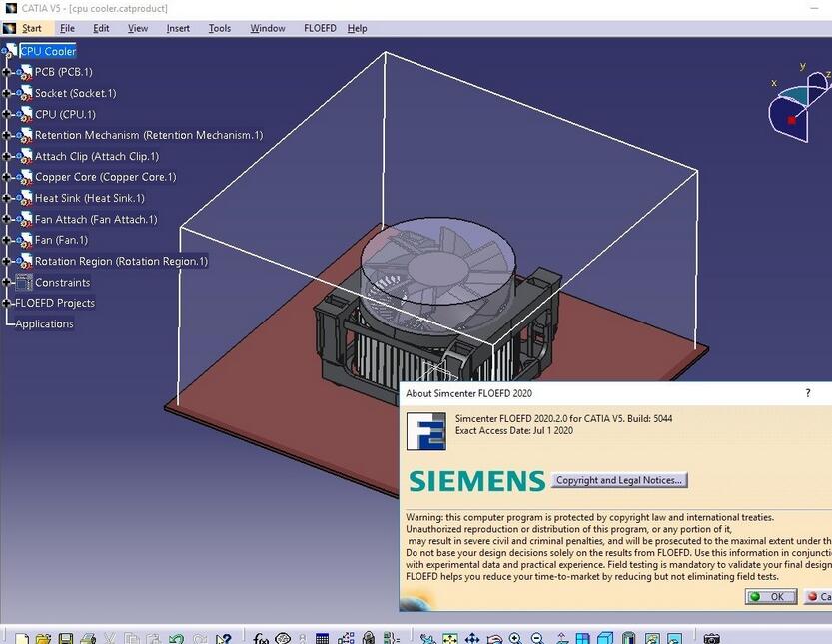Image resolution: width=832 pixels, height=644 pixels.
Task: Click the Fly Mode icon
Action: pyautogui.click(x=427, y=638)
